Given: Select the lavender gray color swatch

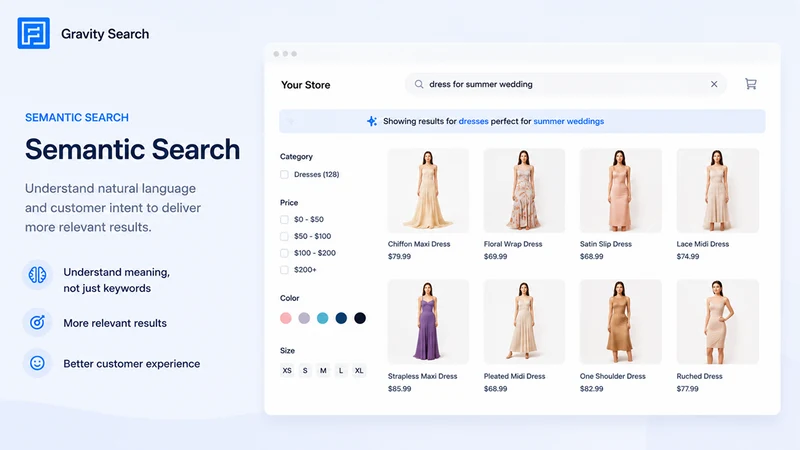Looking at the screenshot, I should tap(304, 318).
